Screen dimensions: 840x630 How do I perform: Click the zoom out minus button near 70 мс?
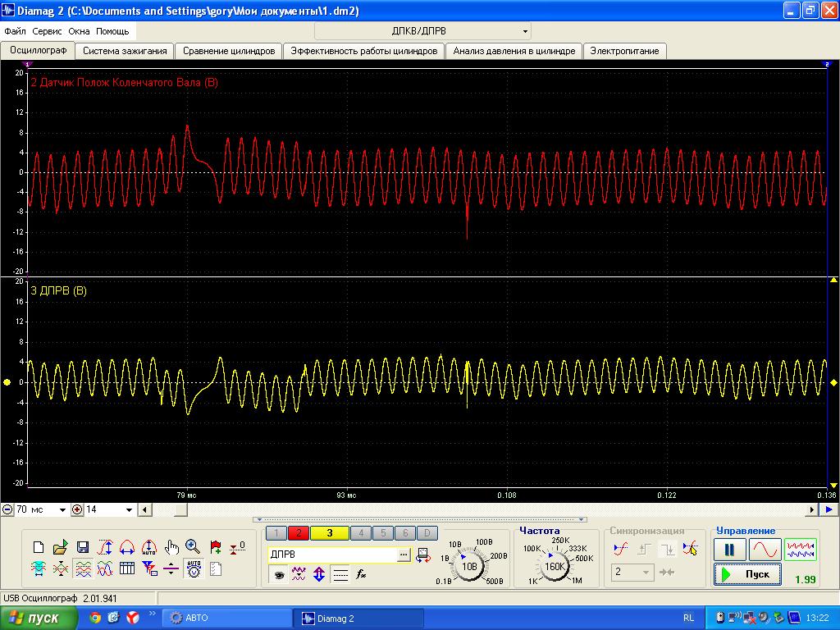tap(7, 510)
